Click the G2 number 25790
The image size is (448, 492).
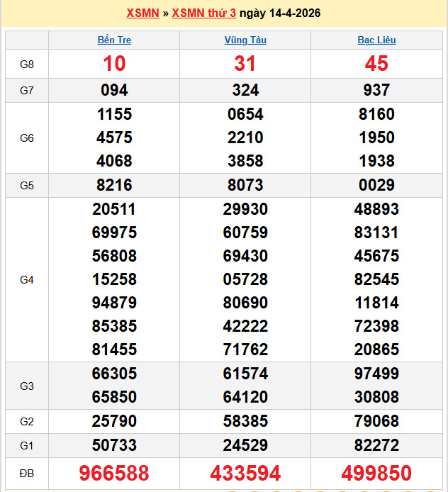tap(114, 422)
